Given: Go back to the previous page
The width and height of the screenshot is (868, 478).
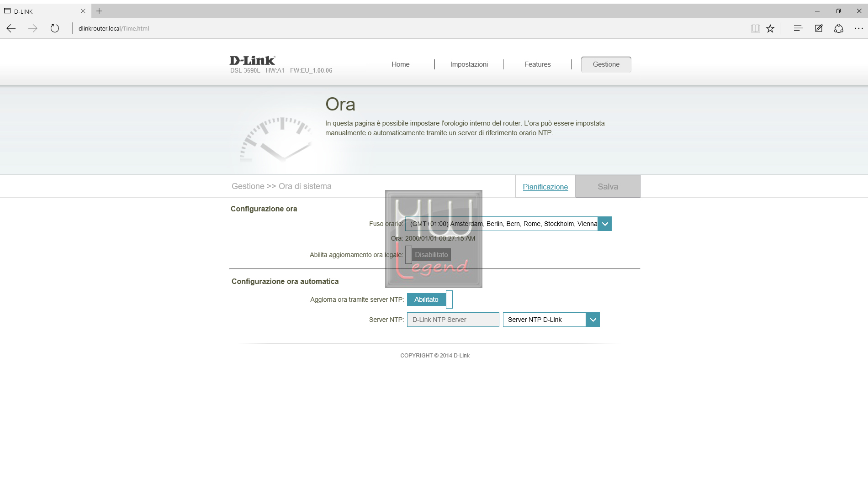Looking at the screenshot, I should (x=11, y=28).
